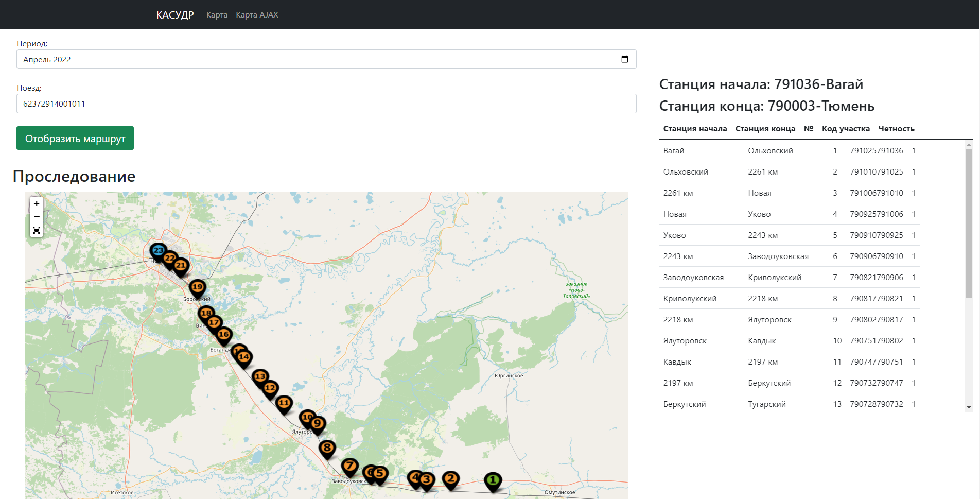The image size is (980, 499).
Task: Click the map zoom out minus button
Action: click(x=37, y=217)
